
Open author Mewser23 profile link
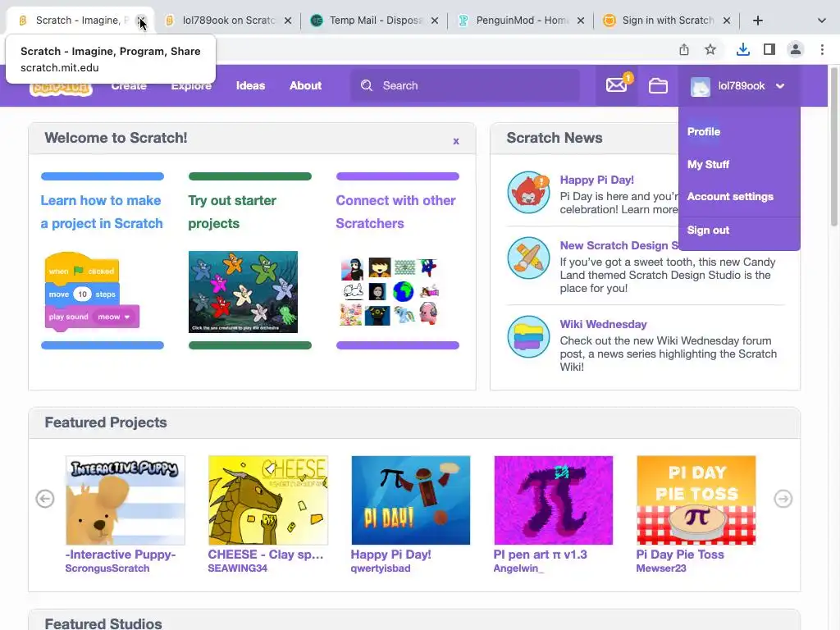click(x=661, y=568)
